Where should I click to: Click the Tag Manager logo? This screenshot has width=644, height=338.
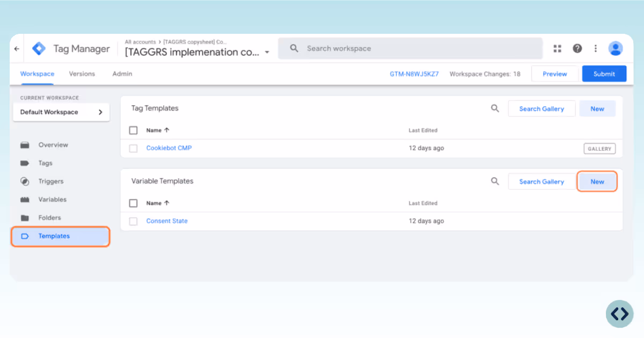pos(39,49)
